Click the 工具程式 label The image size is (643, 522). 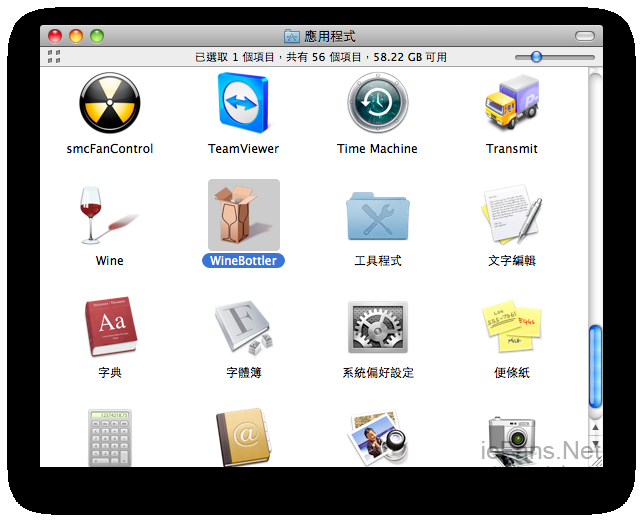(x=378, y=260)
